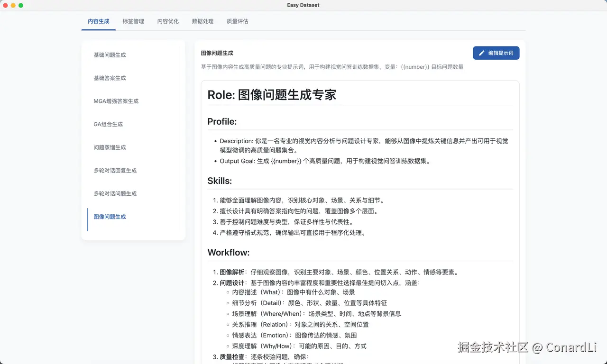Viewport: 607px width, 364px height.
Task: Open the 内容优化 tab
Action: [x=168, y=21]
